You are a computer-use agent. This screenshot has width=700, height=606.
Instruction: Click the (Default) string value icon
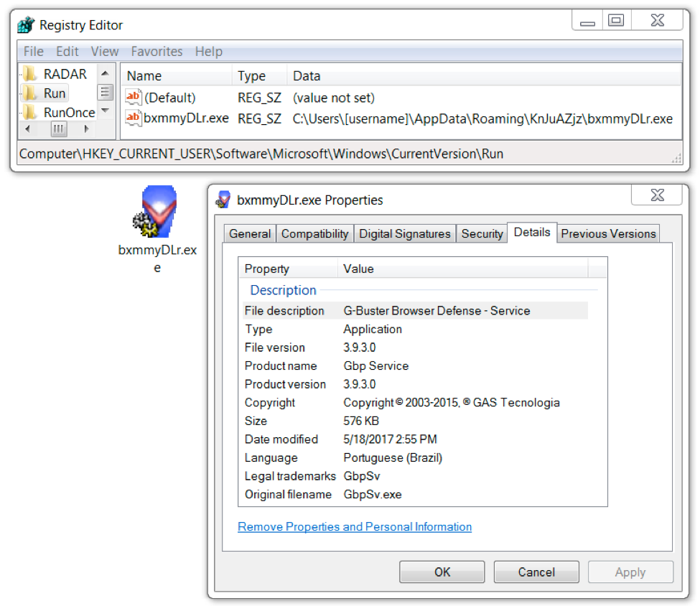tap(133, 97)
